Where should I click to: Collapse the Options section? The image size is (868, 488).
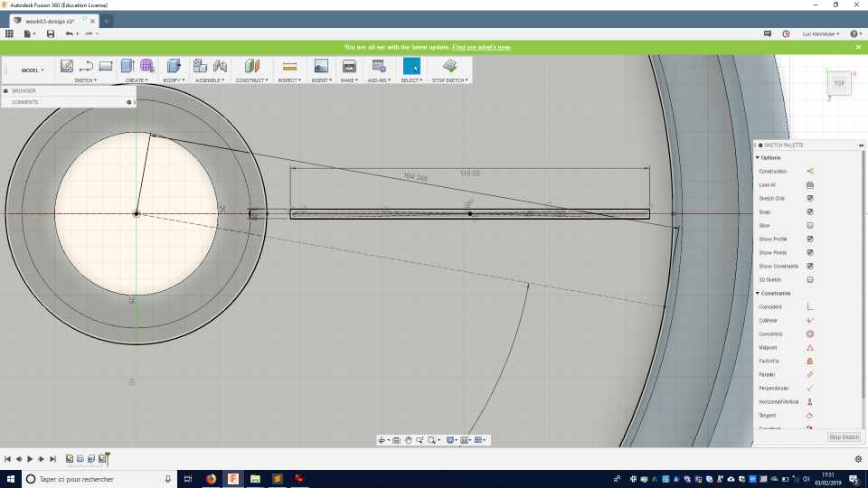click(758, 157)
